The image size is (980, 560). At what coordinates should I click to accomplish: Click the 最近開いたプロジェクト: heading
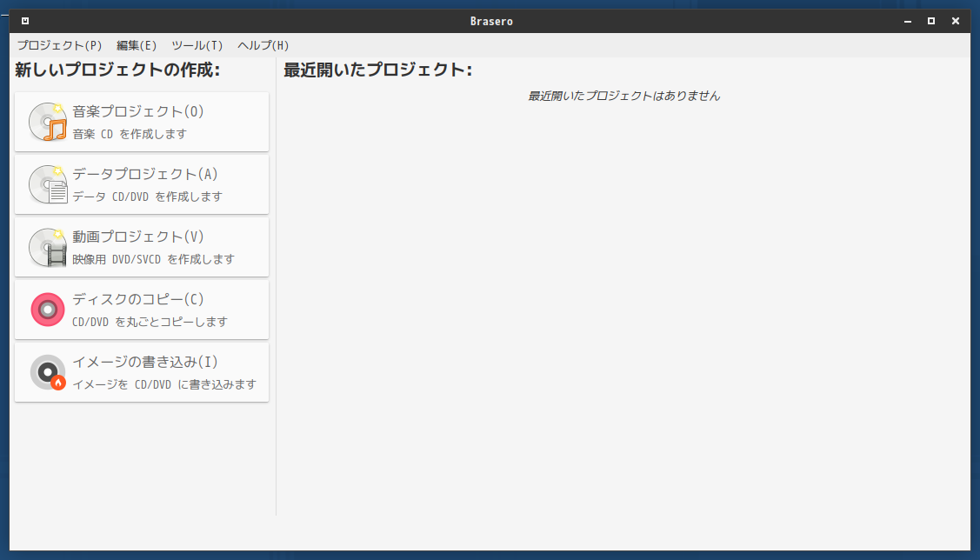[x=377, y=70]
